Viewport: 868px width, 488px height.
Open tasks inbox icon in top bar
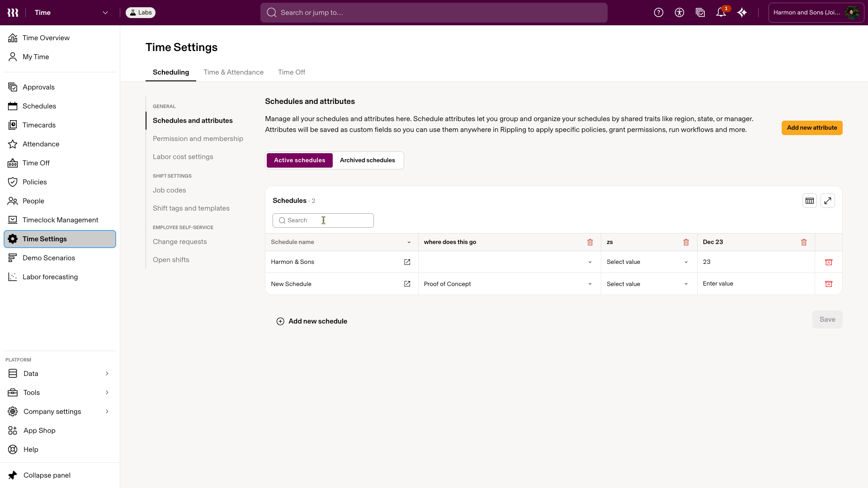click(700, 13)
